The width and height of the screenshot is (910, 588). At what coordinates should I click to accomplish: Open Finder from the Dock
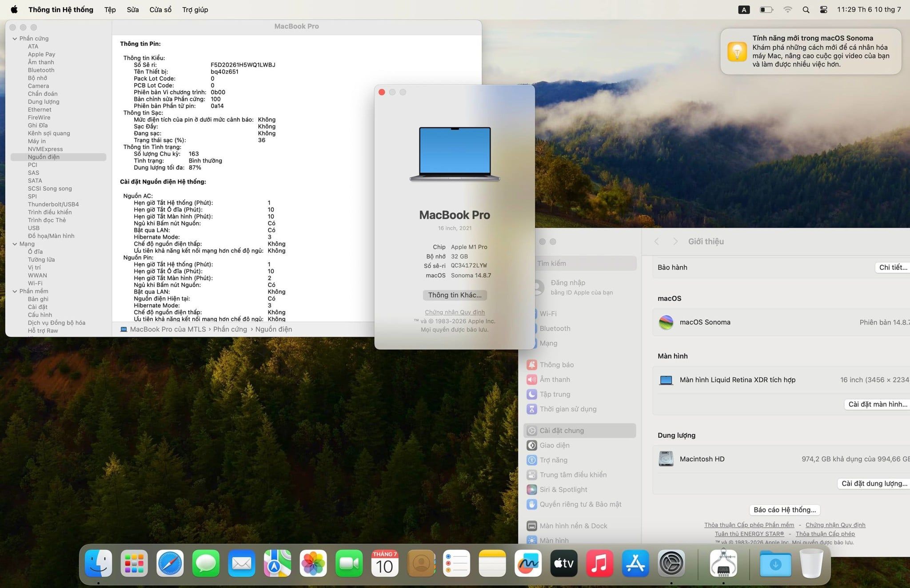98,563
